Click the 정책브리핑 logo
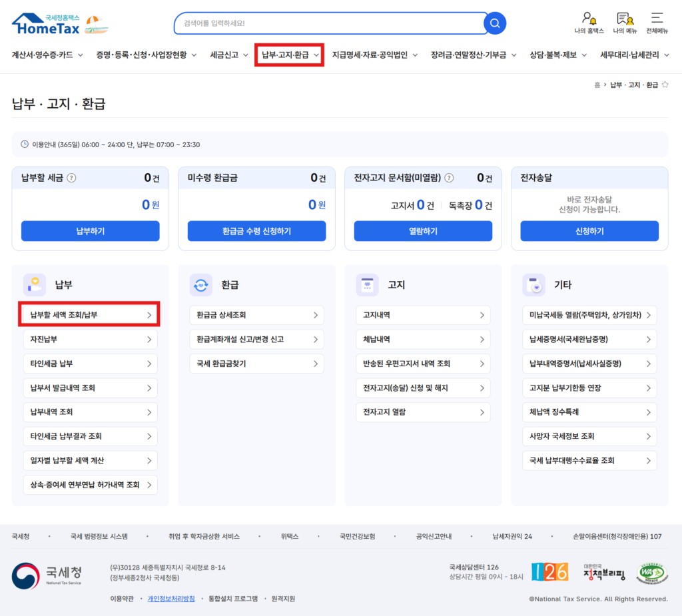This screenshot has height=616, width=682. [x=603, y=572]
